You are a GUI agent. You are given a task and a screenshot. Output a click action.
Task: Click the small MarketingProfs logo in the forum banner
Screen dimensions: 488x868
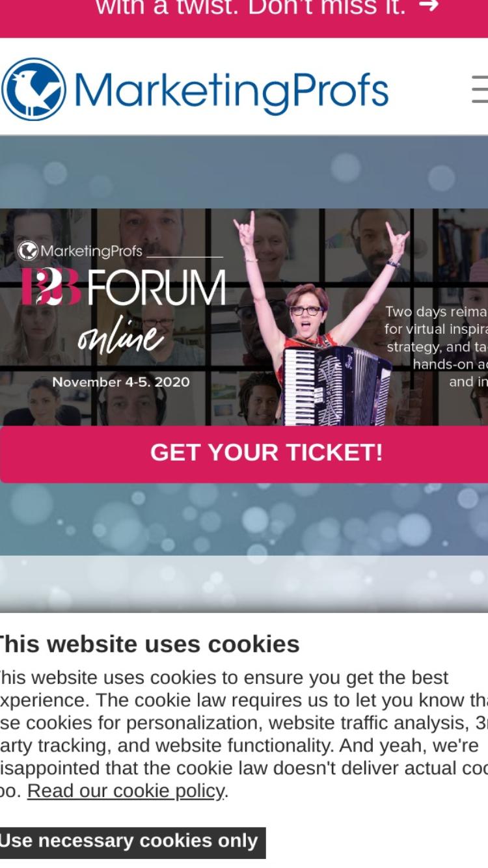(x=80, y=251)
